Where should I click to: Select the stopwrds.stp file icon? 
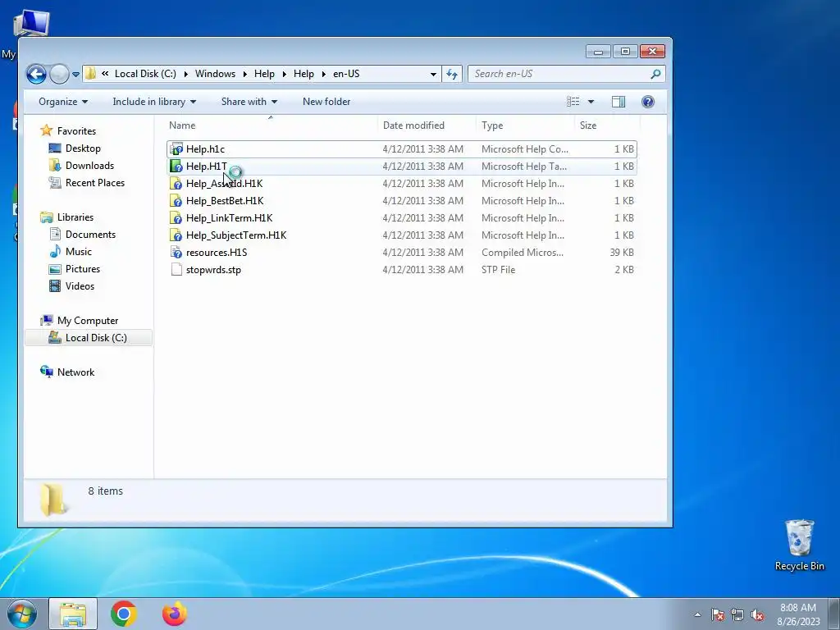click(x=176, y=269)
